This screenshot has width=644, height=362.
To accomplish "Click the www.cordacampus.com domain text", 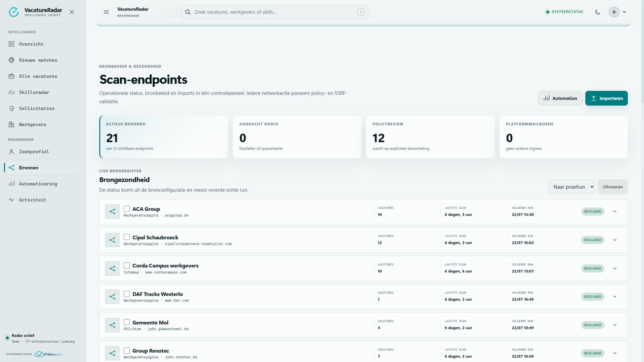I will tap(166, 273).
